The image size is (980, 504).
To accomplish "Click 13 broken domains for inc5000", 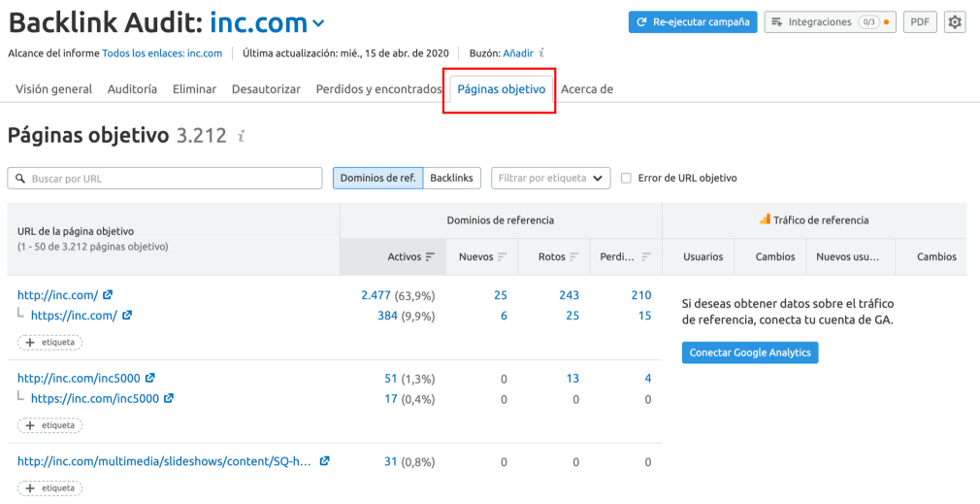I will (572, 379).
